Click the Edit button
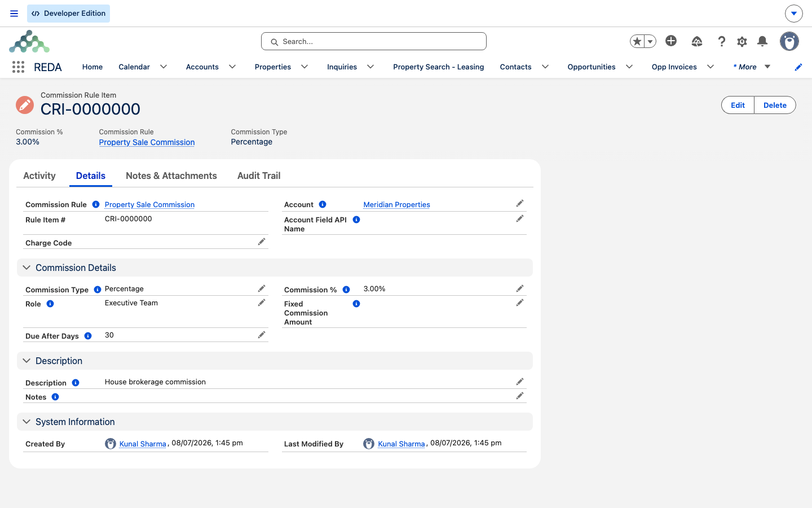Image resolution: width=812 pixels, height=508 pixels. (738, 105)
